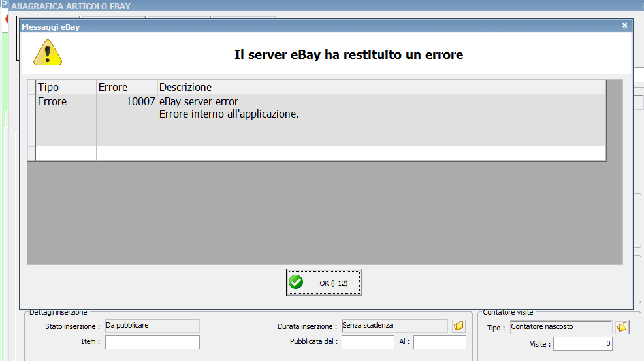Focus the Al date field
This screenshot has width=644, height=361.
440,342
